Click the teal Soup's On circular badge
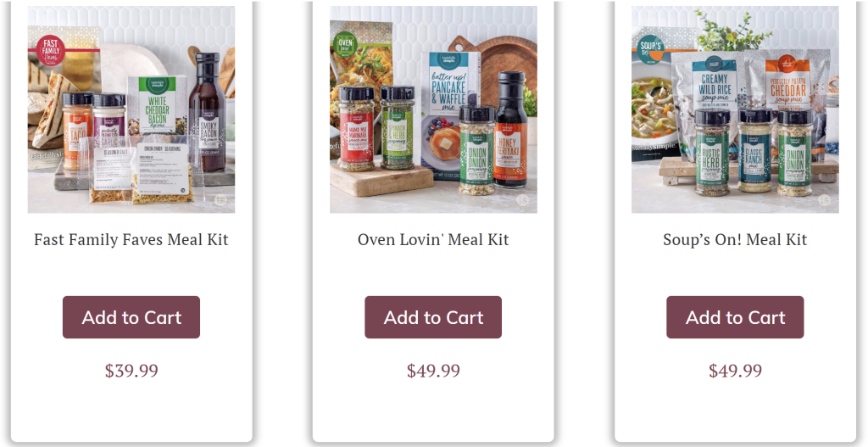The height and width of the screenshot is (447, 868). click(651, 48)
